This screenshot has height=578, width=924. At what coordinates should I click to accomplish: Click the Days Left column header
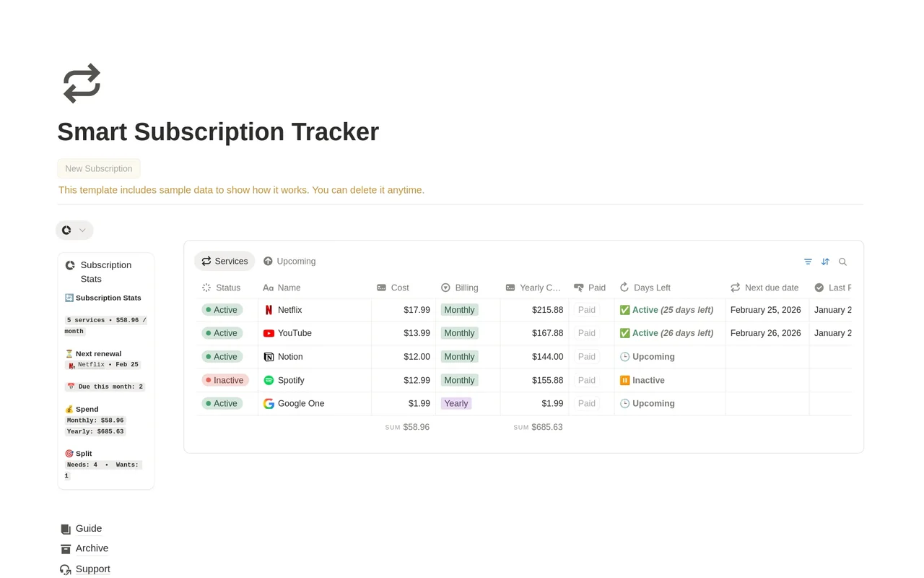(669, 288)
